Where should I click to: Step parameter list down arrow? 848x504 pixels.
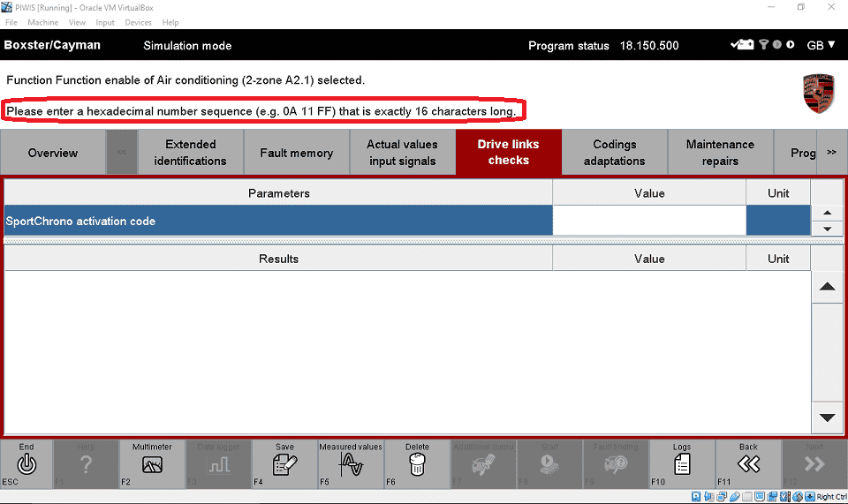point(827,229)
